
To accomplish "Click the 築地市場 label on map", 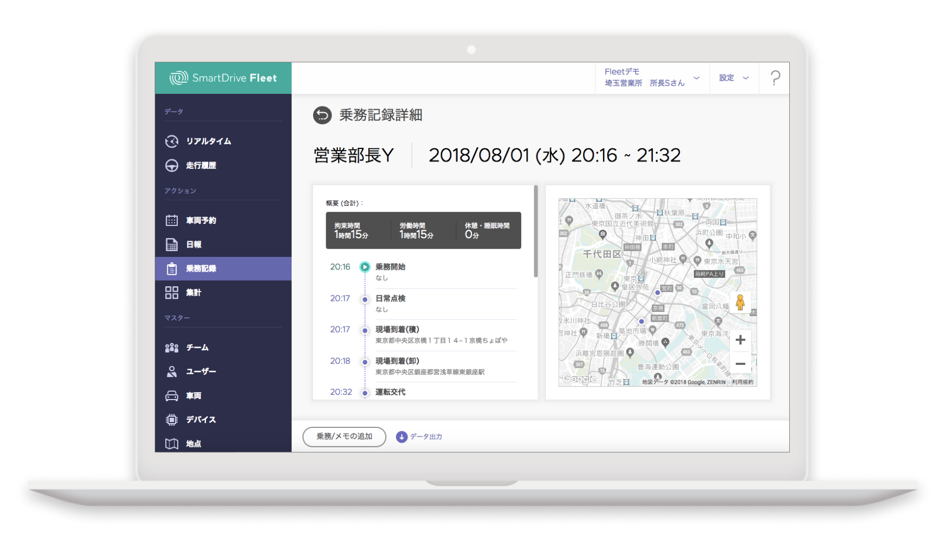I will coord(632,331).
